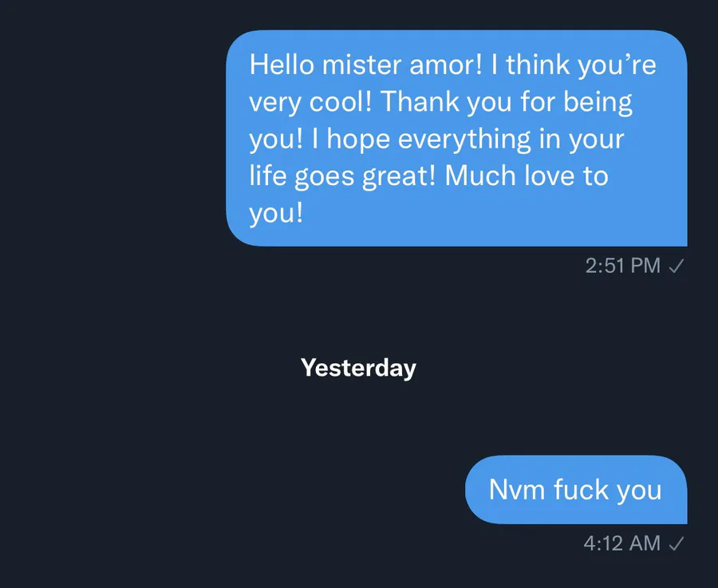Click the final "you!" line of first message
The width and height of the screenshot is (718, 588).
(x=276, y=213)
